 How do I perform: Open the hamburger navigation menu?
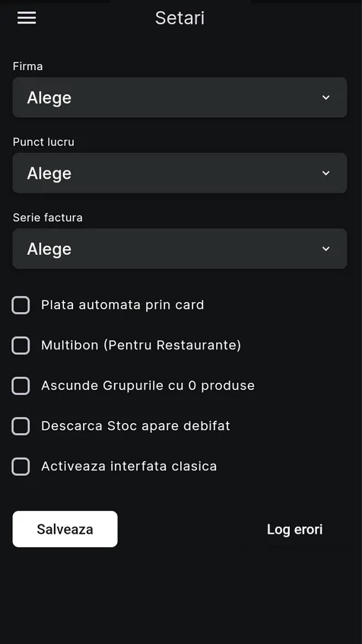[27, 18]
